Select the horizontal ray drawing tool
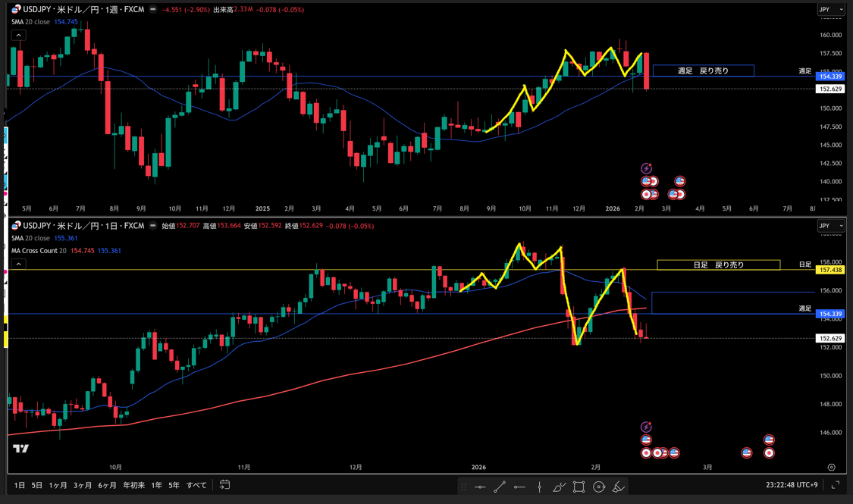 point(519,487)
